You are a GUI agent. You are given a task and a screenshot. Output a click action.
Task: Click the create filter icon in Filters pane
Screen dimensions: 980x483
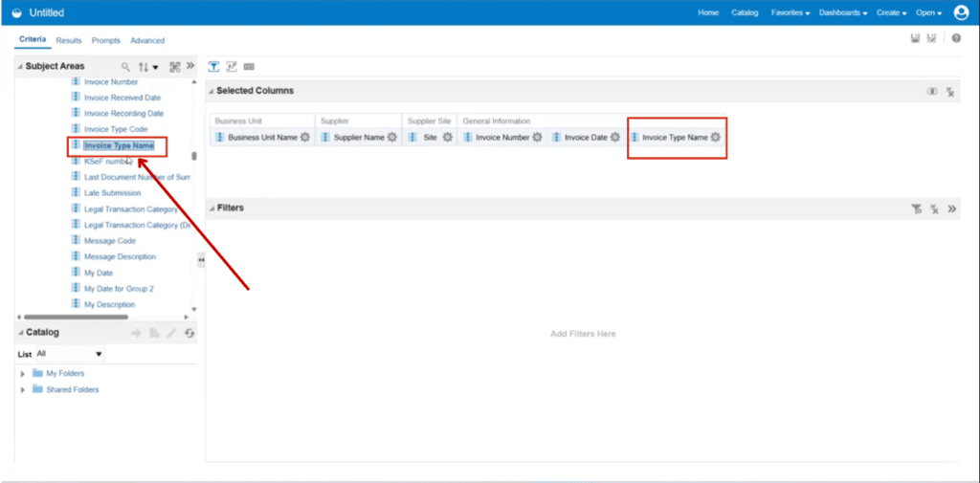click(916, 209)
